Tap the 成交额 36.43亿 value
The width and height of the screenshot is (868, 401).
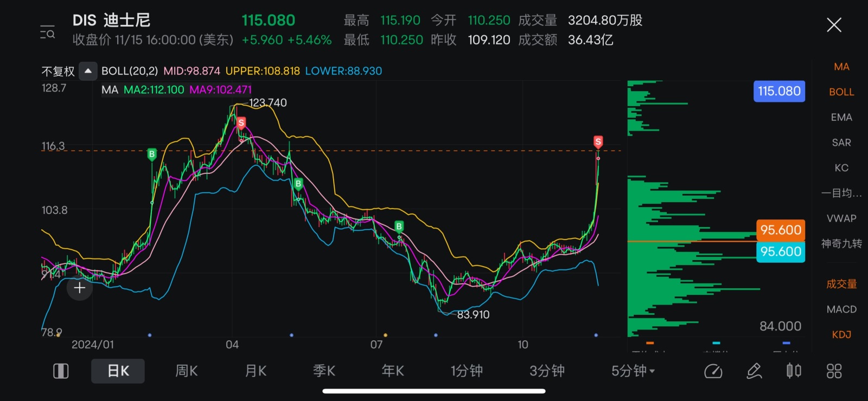click(x=590, y=40)
